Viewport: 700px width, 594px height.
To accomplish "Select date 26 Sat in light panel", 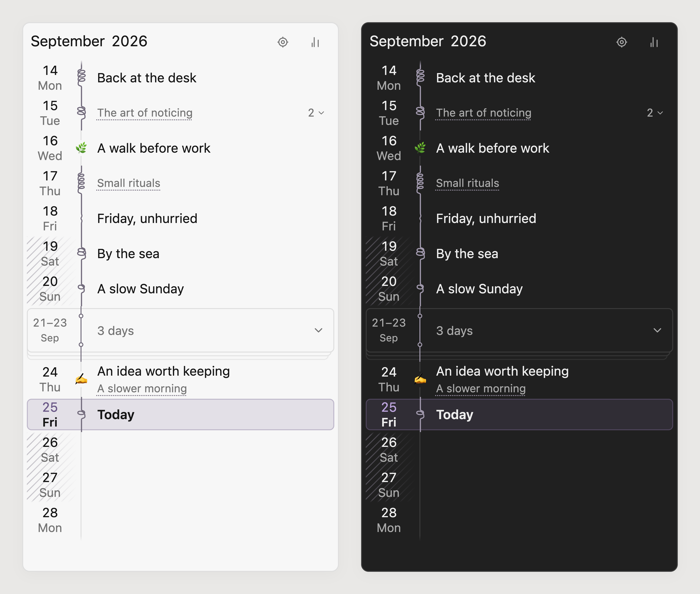I will coord(50,450).
